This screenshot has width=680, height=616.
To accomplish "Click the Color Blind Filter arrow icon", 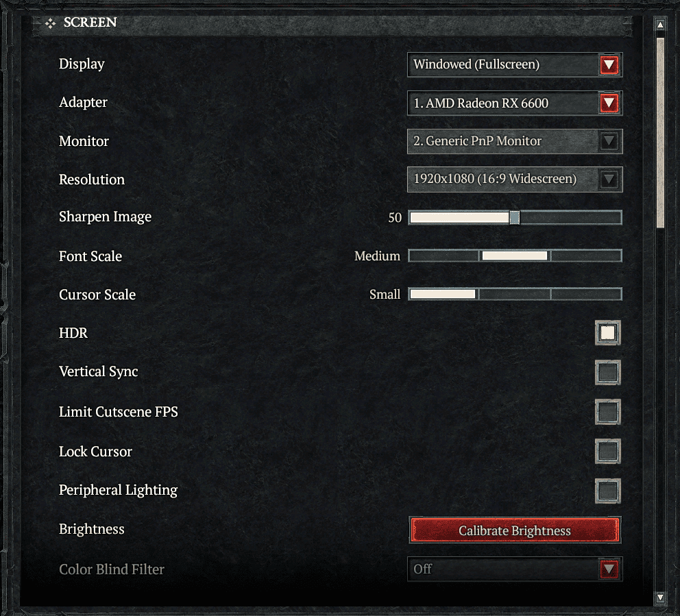I will pyautogui.click(x=609, y=569).
